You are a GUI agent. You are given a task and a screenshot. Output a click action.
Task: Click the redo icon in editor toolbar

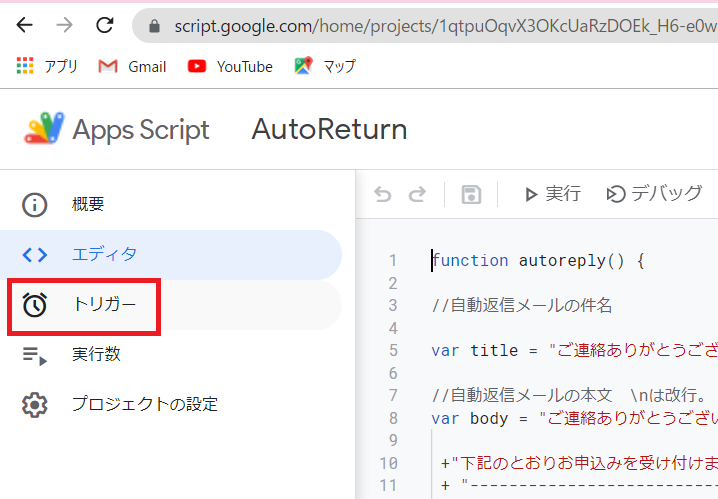point(417,195)
